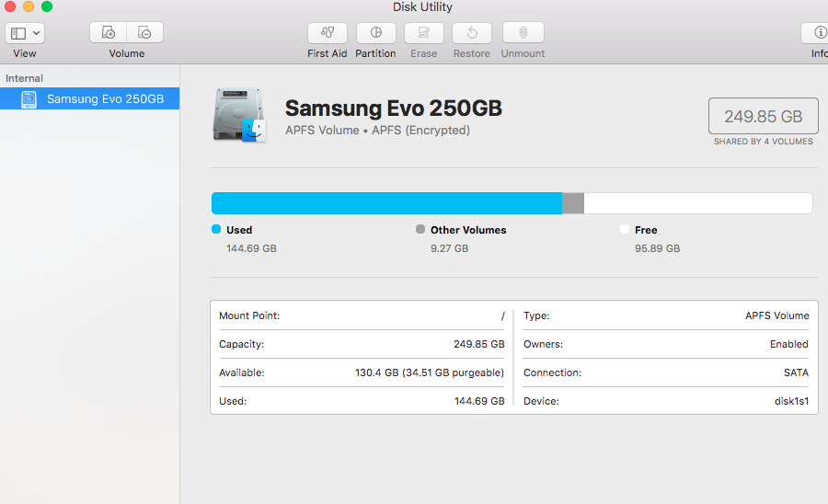Click the 'Free' legend label

646,230
